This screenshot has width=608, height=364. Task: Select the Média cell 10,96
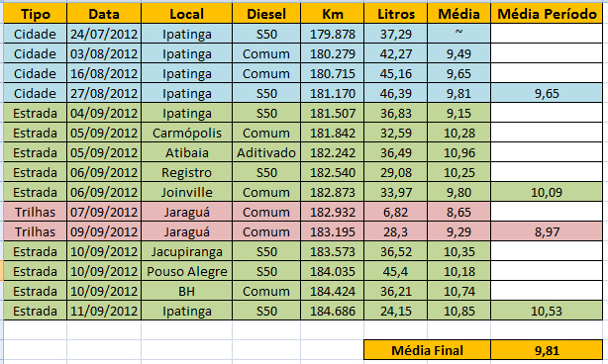(x=458, y=152)
